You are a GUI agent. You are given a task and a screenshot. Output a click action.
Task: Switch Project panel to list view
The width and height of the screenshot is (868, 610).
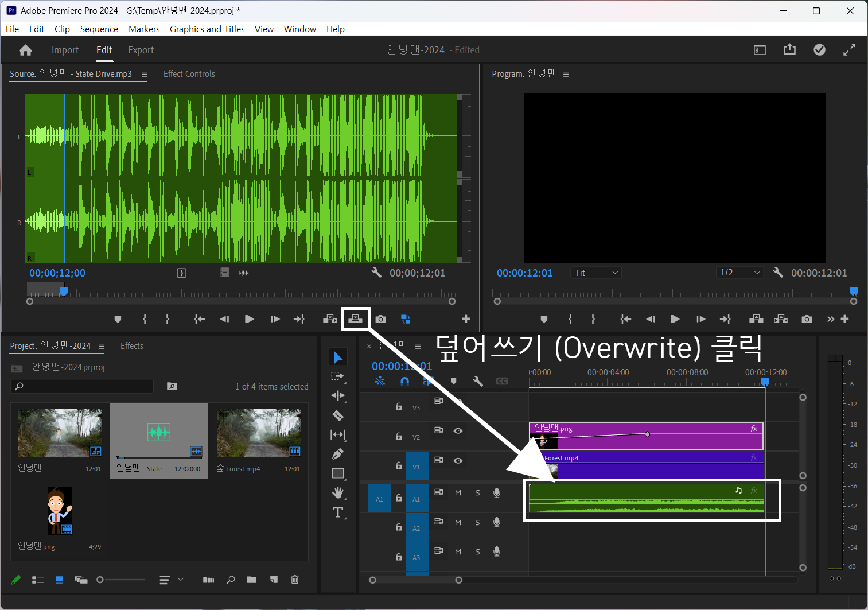click(x=38, y=580)
